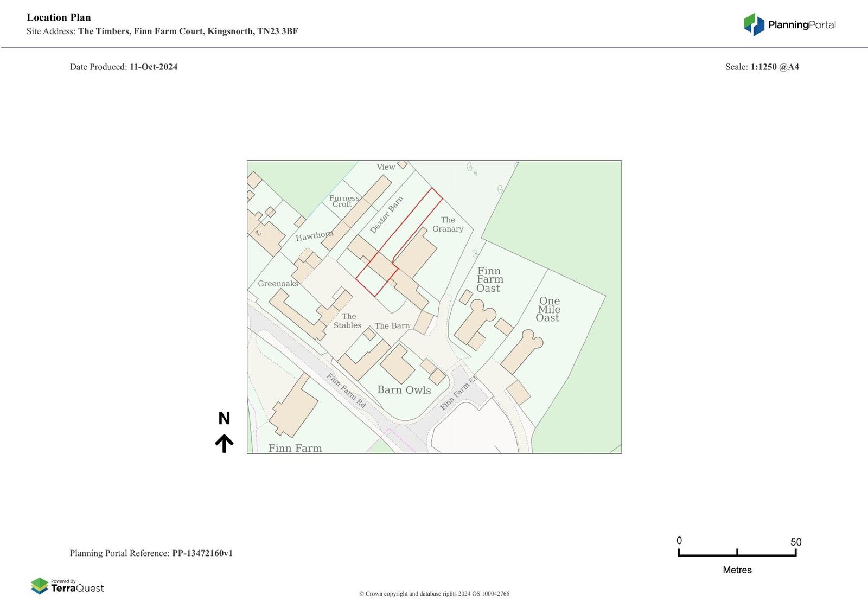Click the date produced 11-Oct-2024
868x614 pixels.
[x=153, y=67]
